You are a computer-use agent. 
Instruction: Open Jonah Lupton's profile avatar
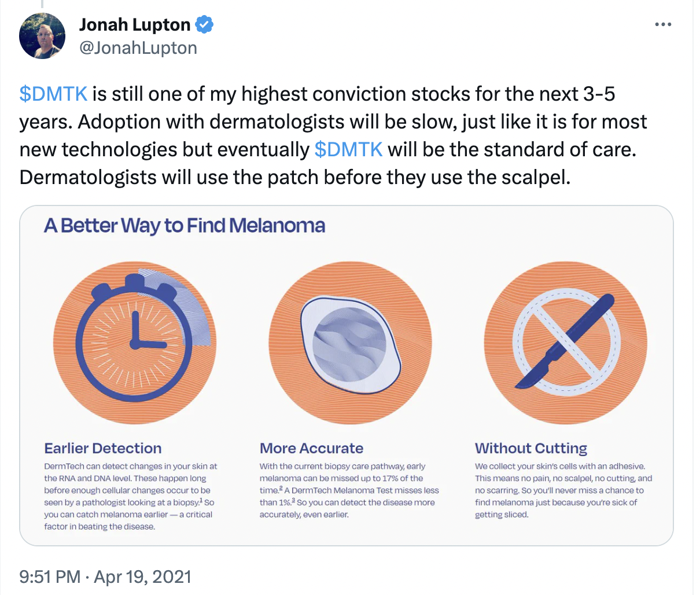click(x=42, y=36)
